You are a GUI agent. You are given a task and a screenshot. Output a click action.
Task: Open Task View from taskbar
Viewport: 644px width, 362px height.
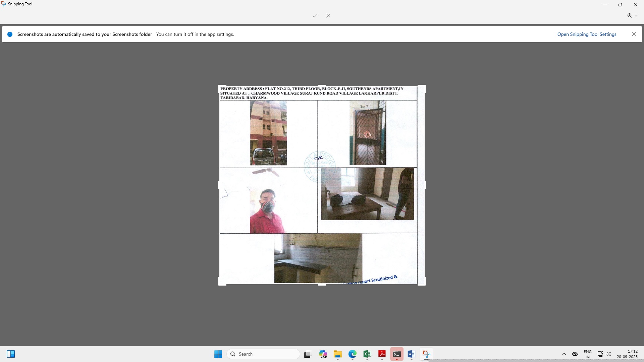(308, 354)
